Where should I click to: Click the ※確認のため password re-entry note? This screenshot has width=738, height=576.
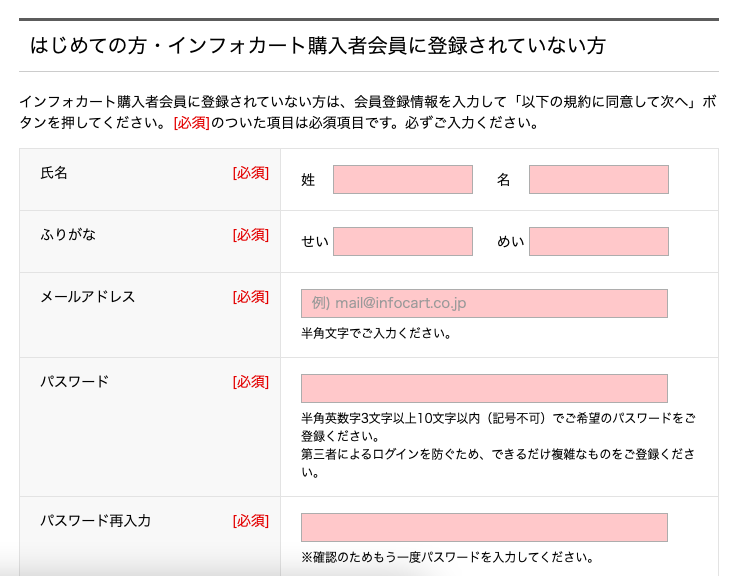[448, 557]
